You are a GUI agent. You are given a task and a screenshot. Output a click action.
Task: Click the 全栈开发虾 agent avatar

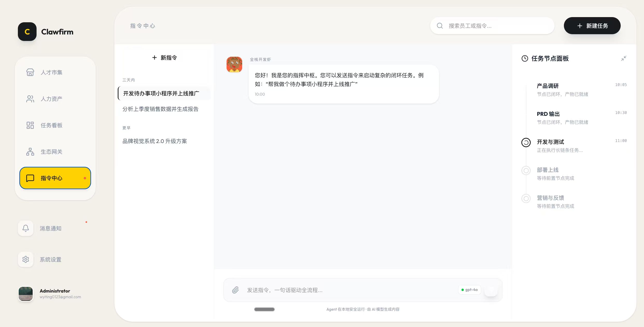tap(234, 65)
